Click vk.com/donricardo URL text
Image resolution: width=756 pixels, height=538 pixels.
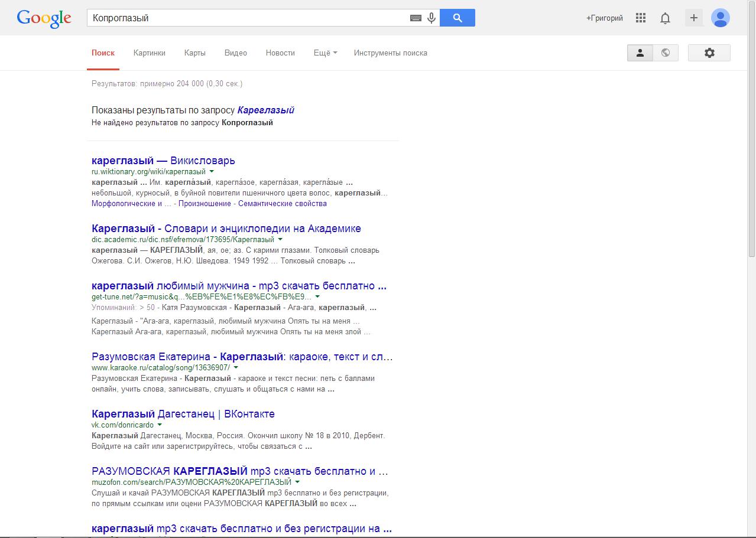tap(122, 425)
